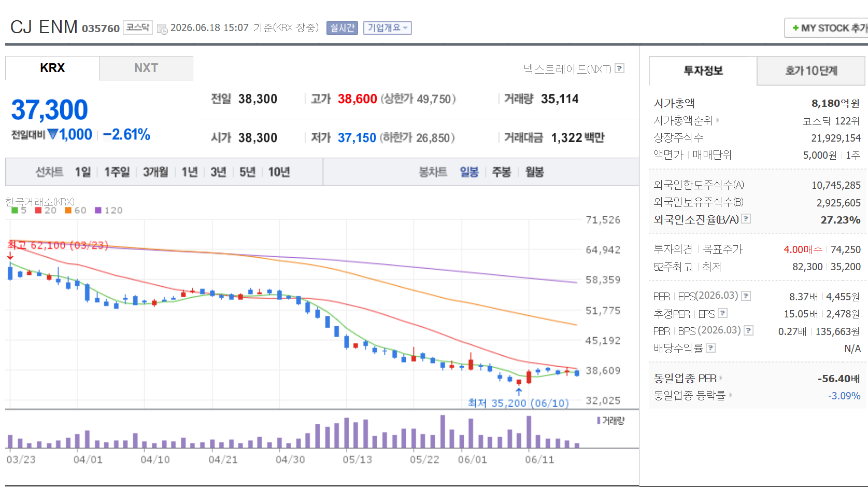Open the 넥스트레이드(NXT) link
This screenshot has width=868, height=487.
tap(567, 69)
